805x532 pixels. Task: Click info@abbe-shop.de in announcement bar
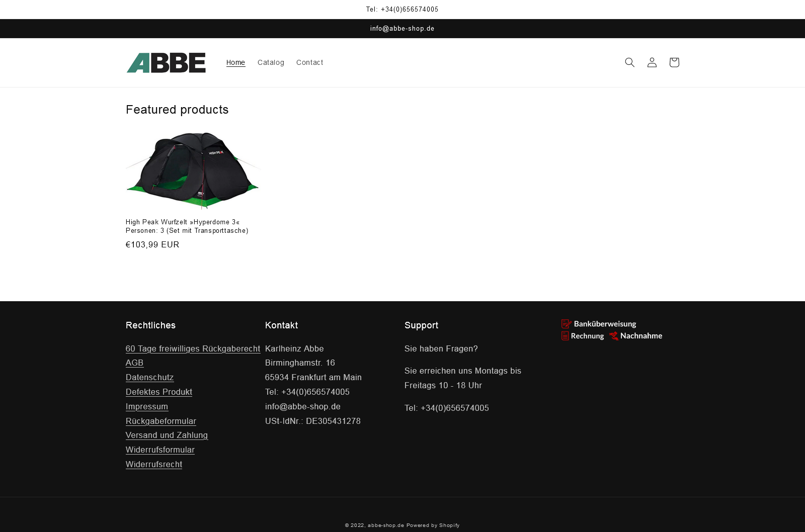coord(402,29)
